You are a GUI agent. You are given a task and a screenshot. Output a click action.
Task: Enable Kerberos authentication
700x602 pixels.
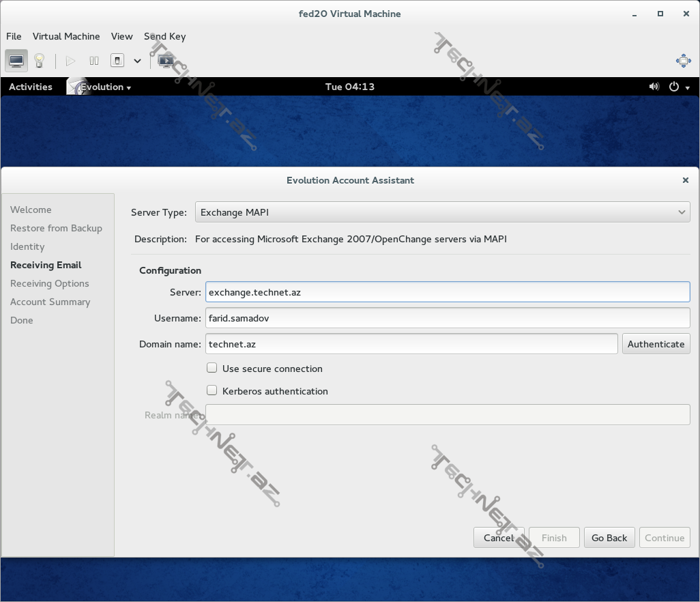click(x=212, y=390)
